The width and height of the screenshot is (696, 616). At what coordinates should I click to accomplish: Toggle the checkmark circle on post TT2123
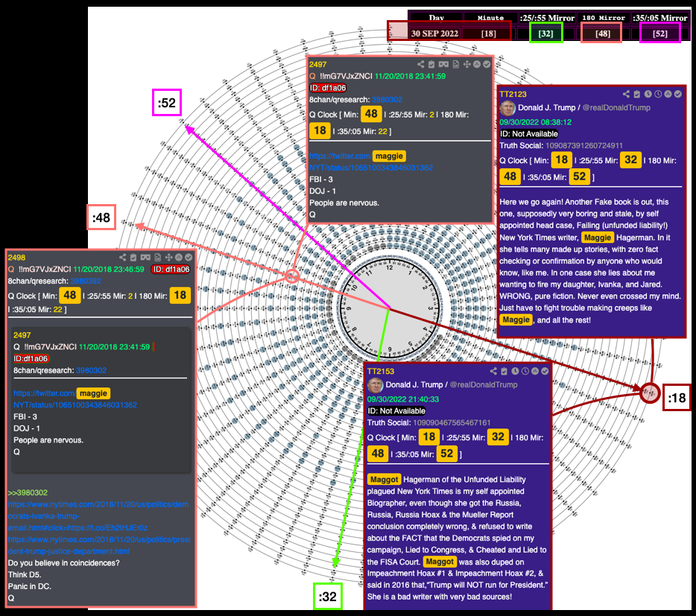pos(678,94)
